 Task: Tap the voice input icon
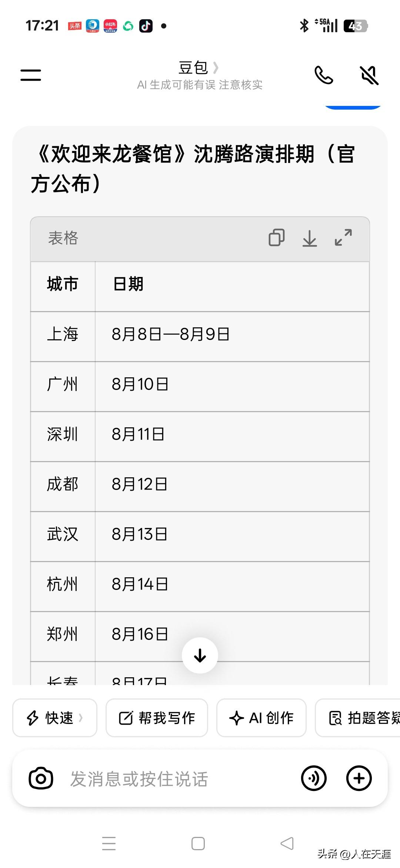tap(314, 778)
